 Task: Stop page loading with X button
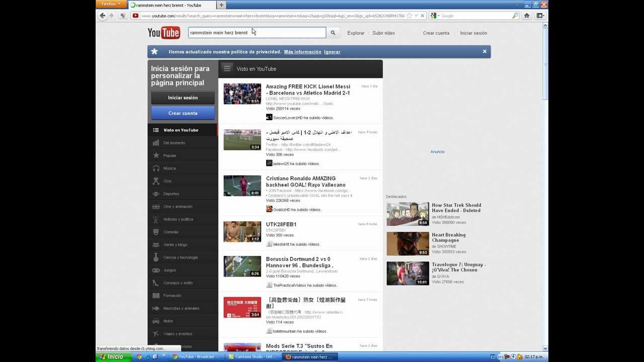pos(422,16)
